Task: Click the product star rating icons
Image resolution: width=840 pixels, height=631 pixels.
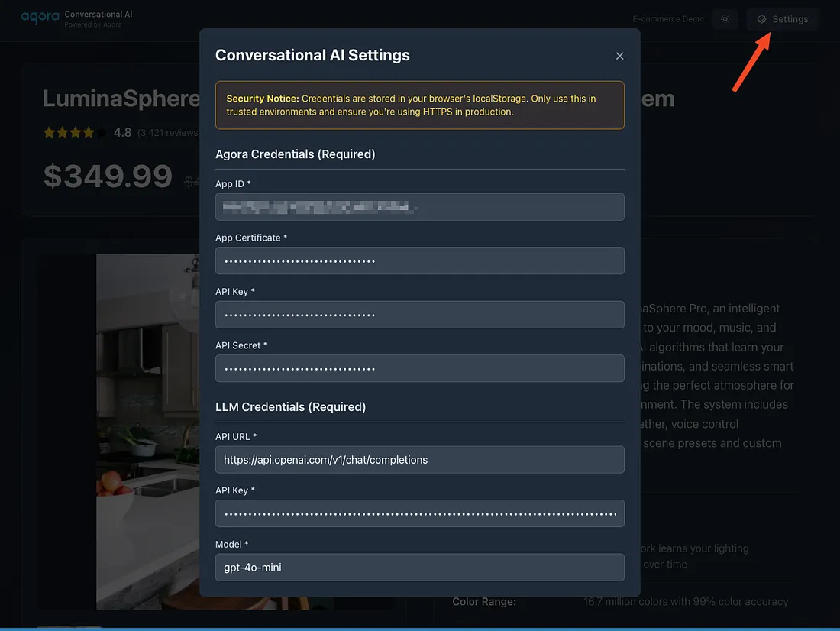Action: pyautogui.click(x=75, y=132)
